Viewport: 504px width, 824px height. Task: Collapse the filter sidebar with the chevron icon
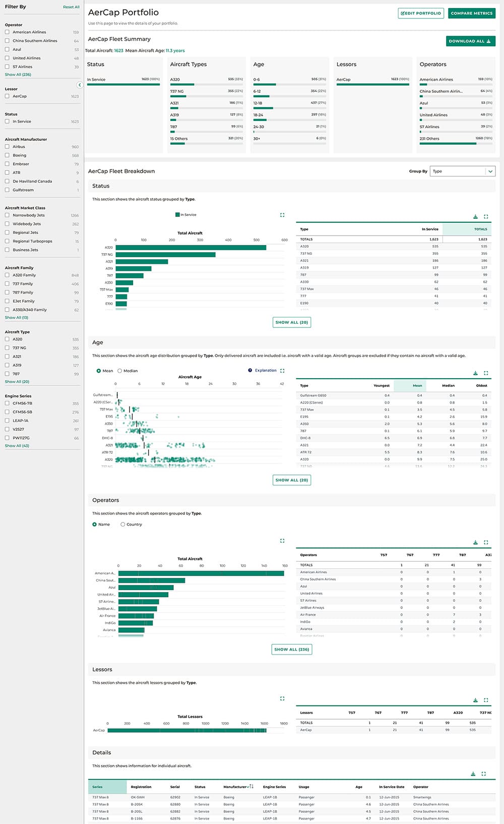point(80,85)
